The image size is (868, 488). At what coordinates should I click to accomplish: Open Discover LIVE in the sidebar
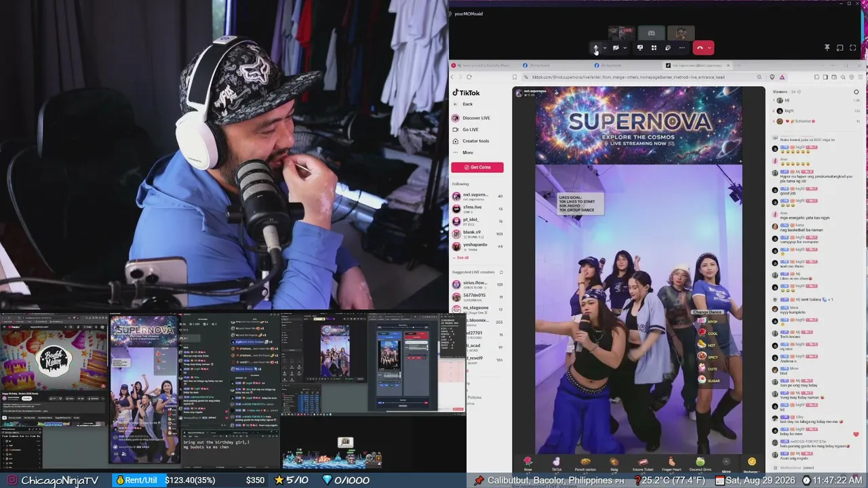tap(471, 118)
